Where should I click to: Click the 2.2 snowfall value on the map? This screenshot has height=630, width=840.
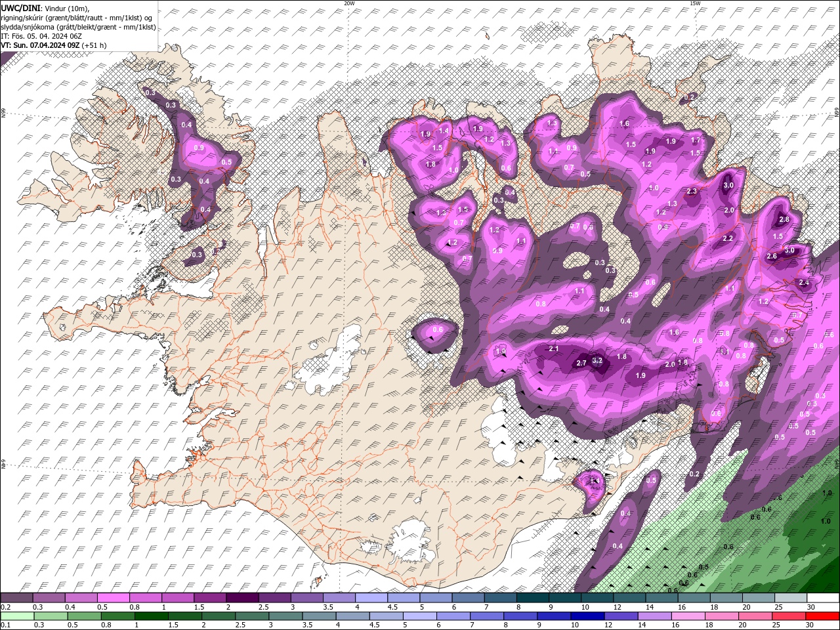[x=727, y=238]
